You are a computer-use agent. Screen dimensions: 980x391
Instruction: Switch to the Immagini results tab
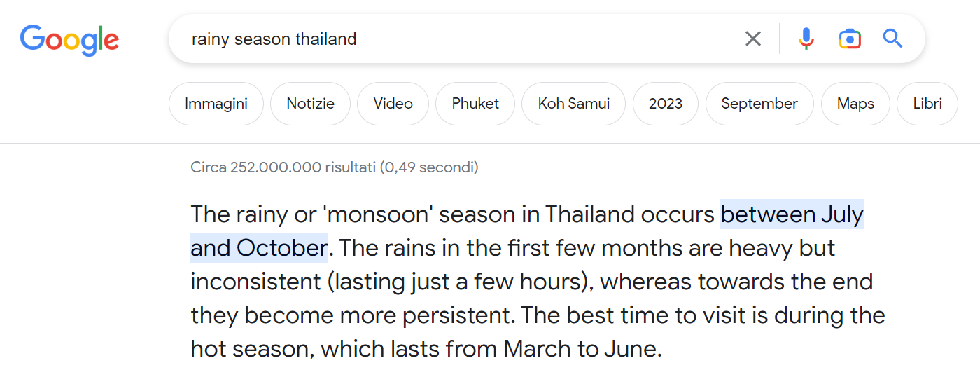[x=216, y=104]
